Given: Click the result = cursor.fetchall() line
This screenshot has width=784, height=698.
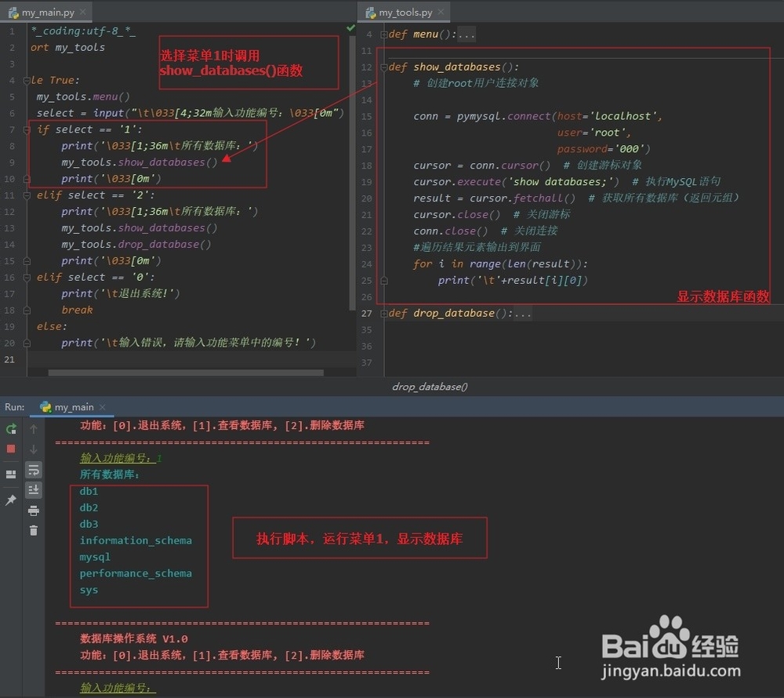Looking at the screenshot, I should point(494,198).
